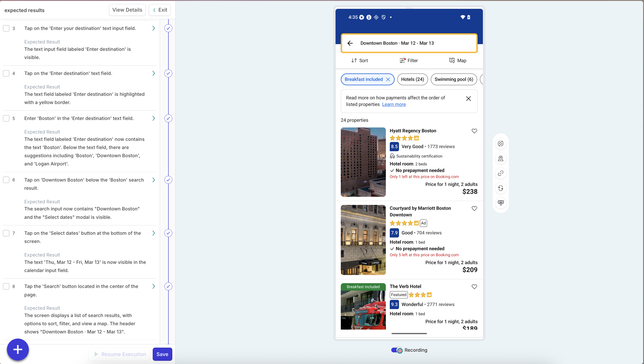Open the Filter options

408,61
